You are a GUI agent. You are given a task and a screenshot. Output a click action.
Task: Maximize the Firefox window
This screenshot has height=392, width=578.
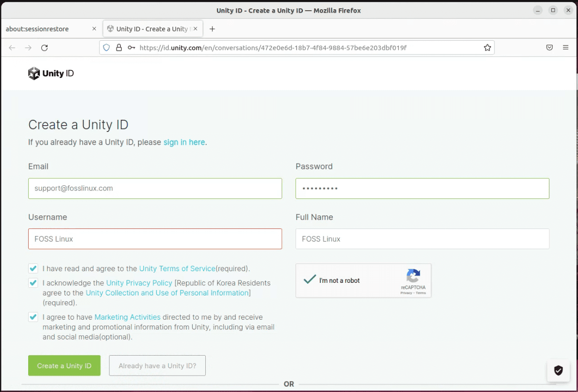[x=553, y=10]
